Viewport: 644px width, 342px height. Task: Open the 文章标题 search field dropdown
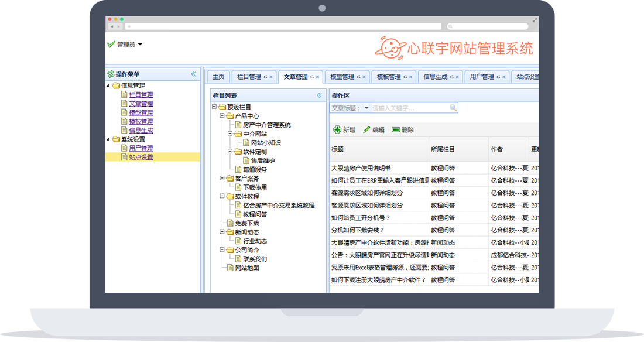coord(366,108)
